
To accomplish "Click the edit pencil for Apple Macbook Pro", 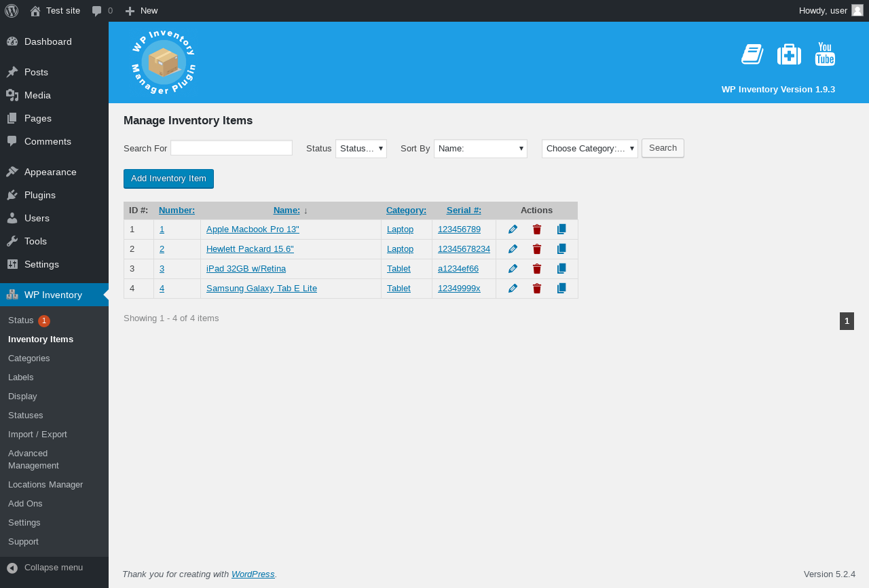I will tap(513, 229).
